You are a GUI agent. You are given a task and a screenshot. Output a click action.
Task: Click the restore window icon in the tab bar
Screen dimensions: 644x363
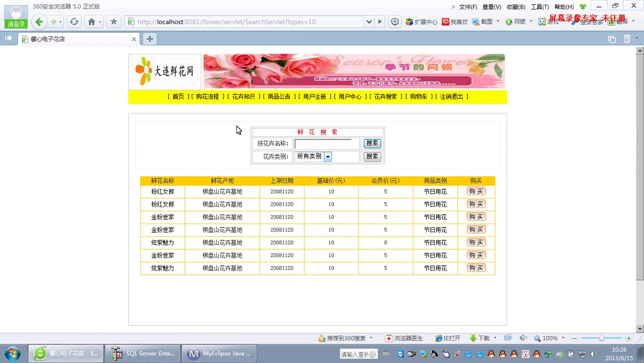tap(612, 39)
